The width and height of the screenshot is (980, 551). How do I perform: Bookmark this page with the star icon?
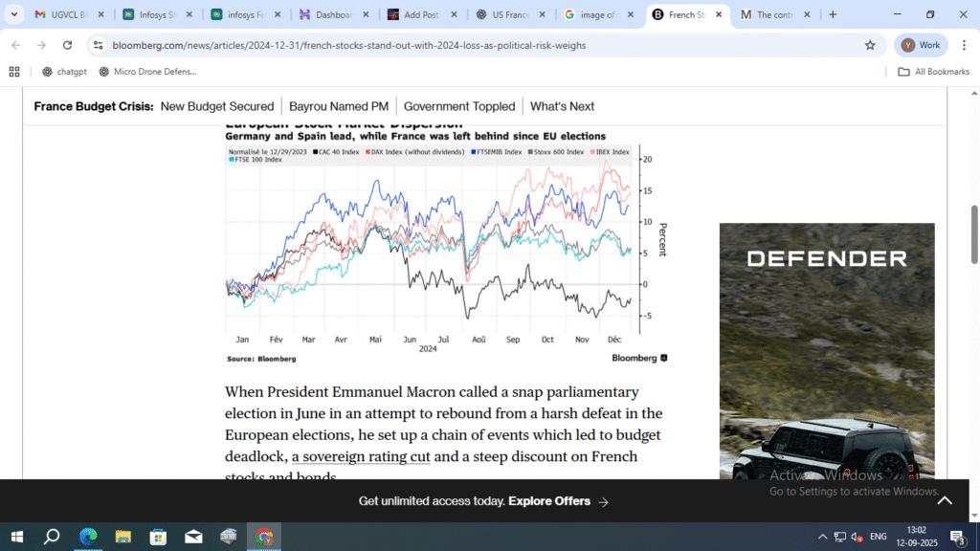click(x=870, y=45)
